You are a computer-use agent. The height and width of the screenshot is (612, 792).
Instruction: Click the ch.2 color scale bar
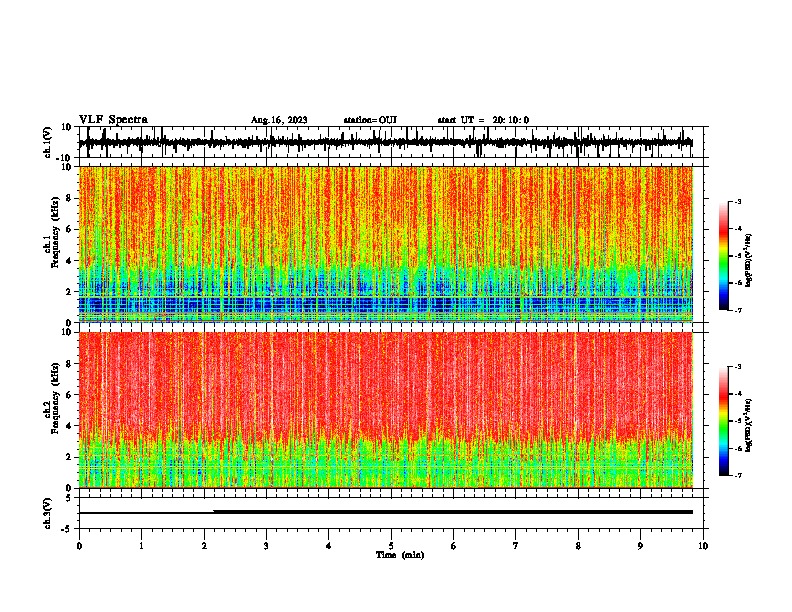(724, 421)
